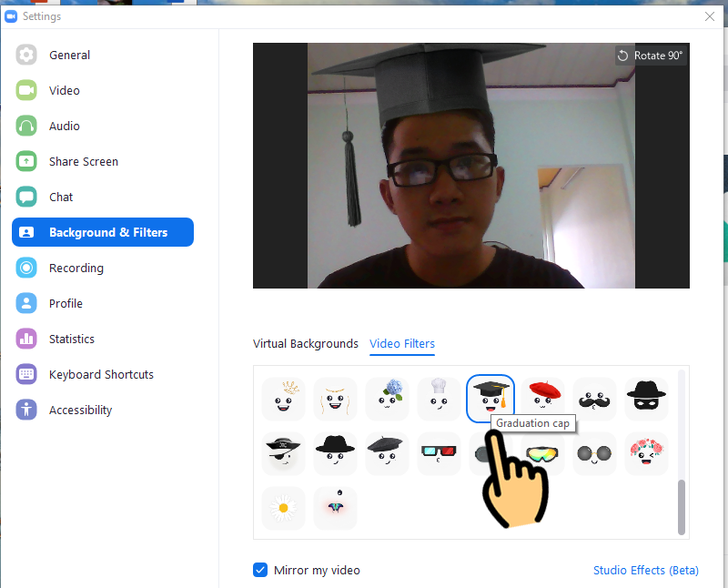The image size is (728, 588).
Task: Go to Share Screen settings
Action: point(84,162)
